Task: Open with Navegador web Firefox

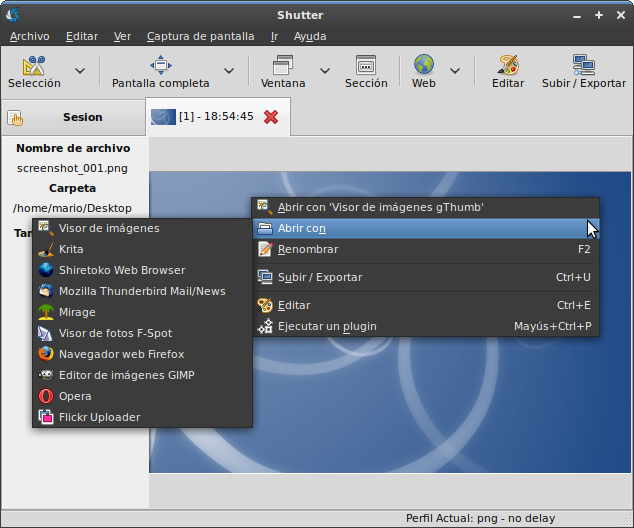Action: pos(121,354)
